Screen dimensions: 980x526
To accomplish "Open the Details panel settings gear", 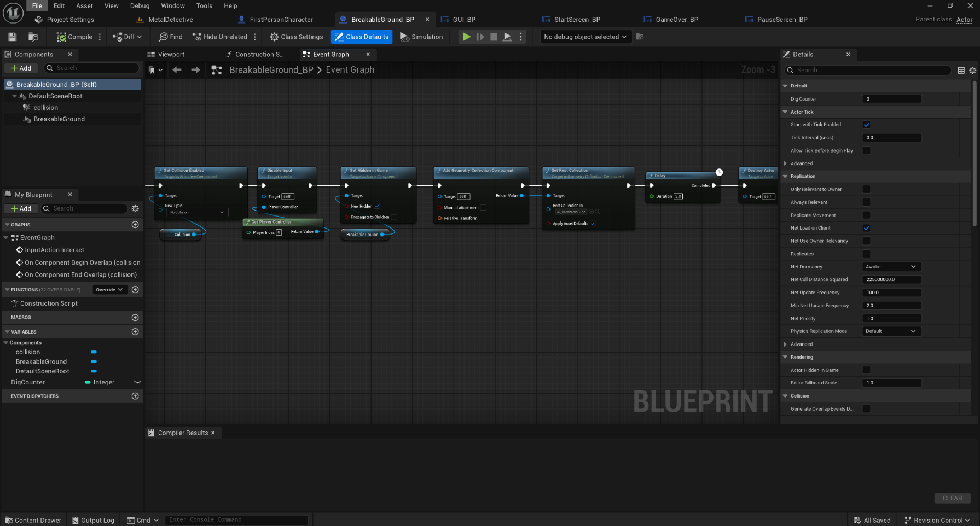I will tap(972, 70).
